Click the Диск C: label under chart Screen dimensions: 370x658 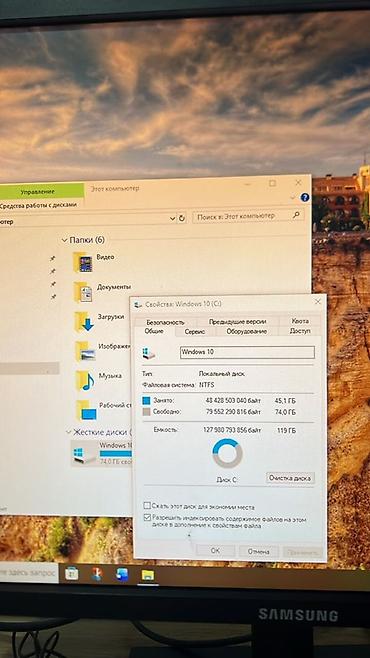coord(227,480)
